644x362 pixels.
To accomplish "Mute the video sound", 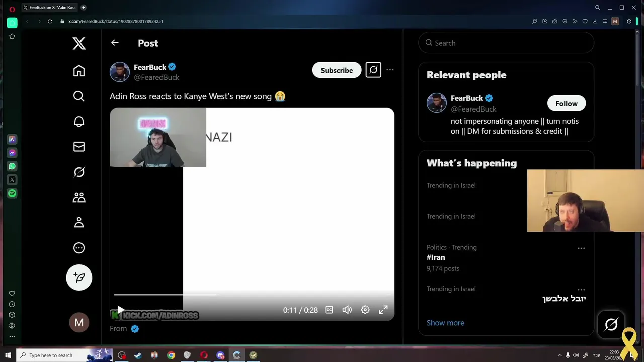I will click(347, 310).
